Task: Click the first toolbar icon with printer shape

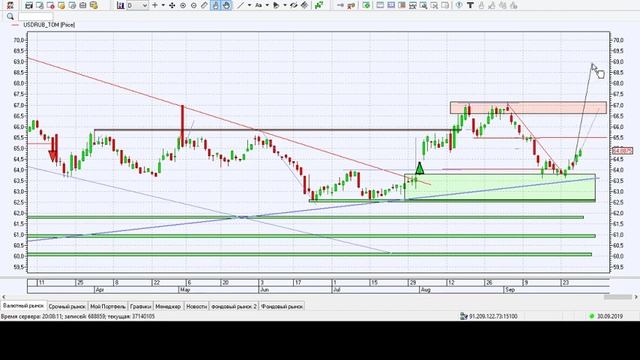Action: 29,5
